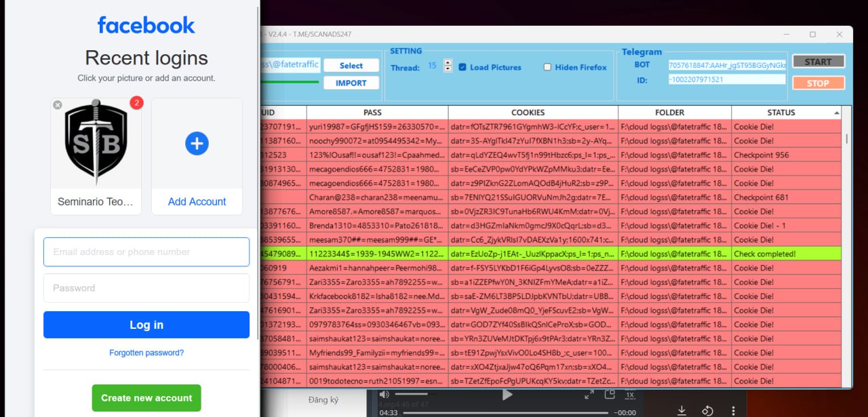
Task: Click the COOKIES column header
Action: pos(533,113)
